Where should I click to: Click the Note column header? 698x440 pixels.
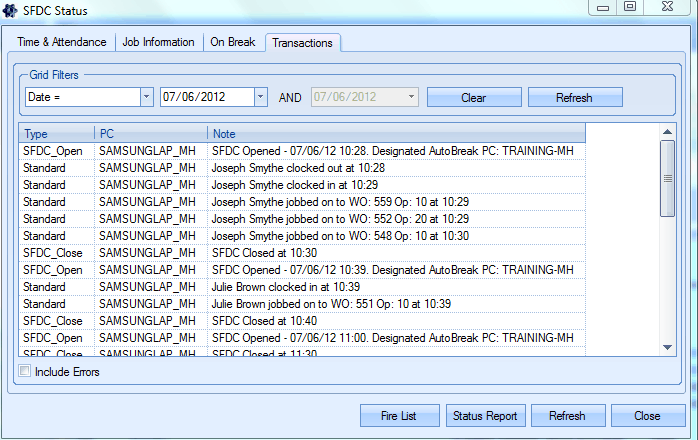click(395, 134)
